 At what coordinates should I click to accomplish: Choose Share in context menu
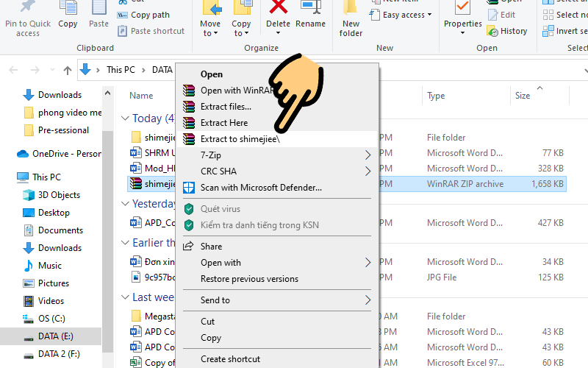coord(277,247)
